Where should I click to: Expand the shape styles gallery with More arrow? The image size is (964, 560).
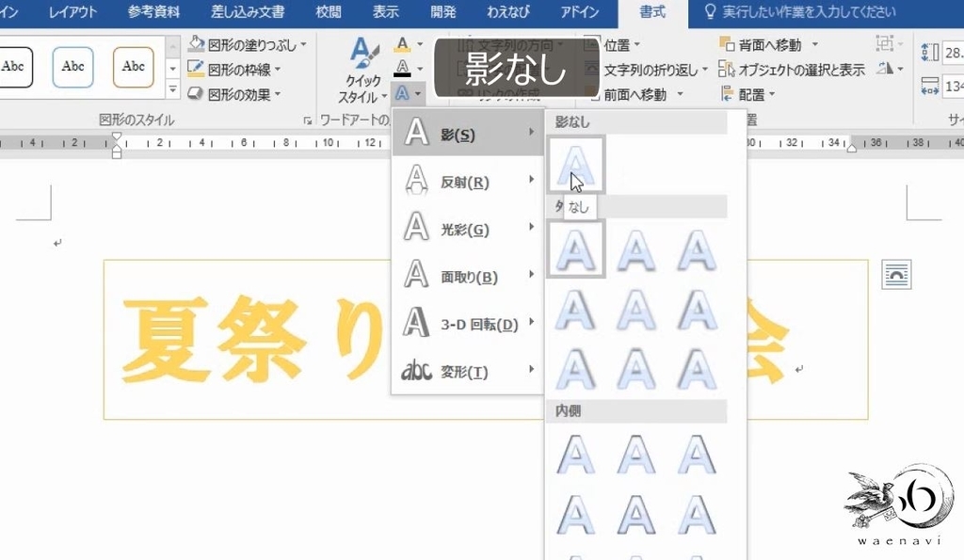[173, 89]
